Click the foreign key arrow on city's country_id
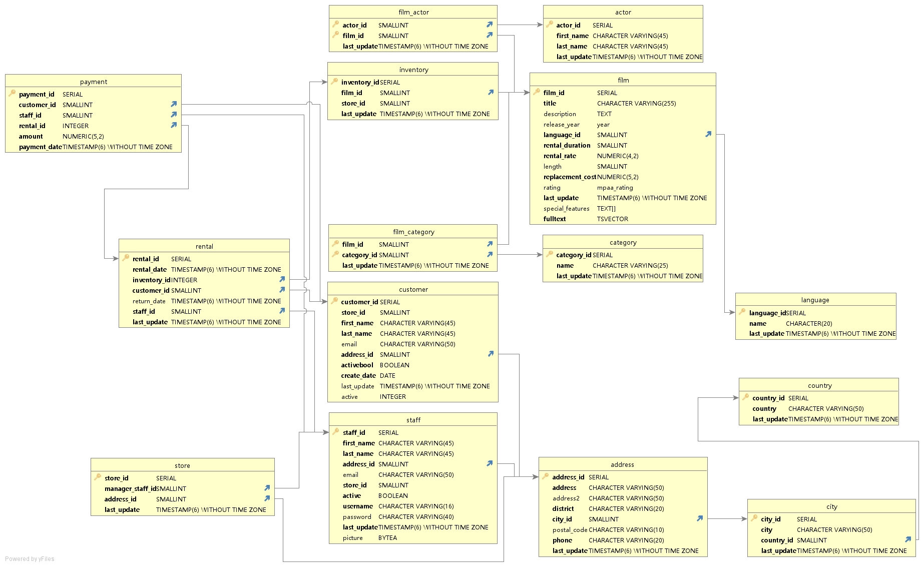This screenshot has width=924, height=567. [x=908, y=539]
